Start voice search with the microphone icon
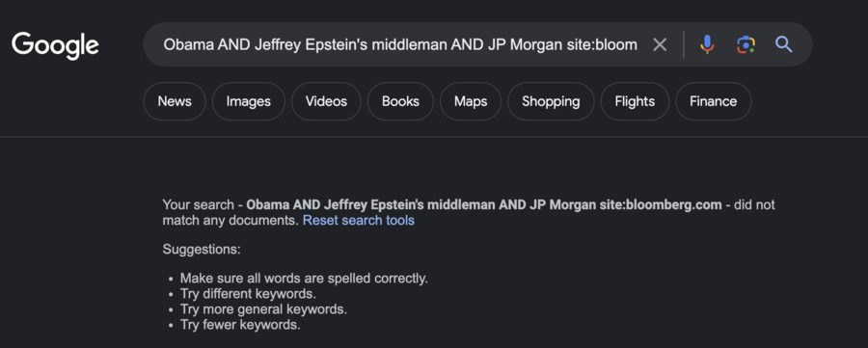The image size is (868, 348). click(706, 44)
